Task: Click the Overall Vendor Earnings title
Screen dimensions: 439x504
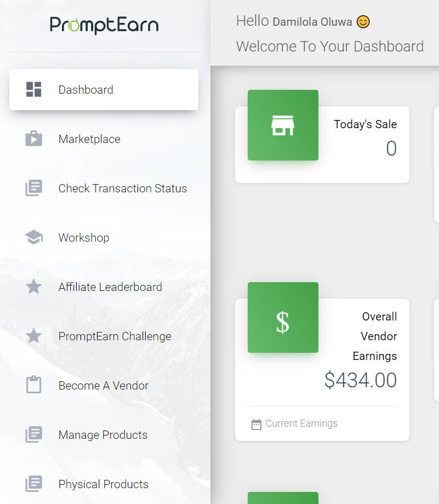Action: (375, 336)
